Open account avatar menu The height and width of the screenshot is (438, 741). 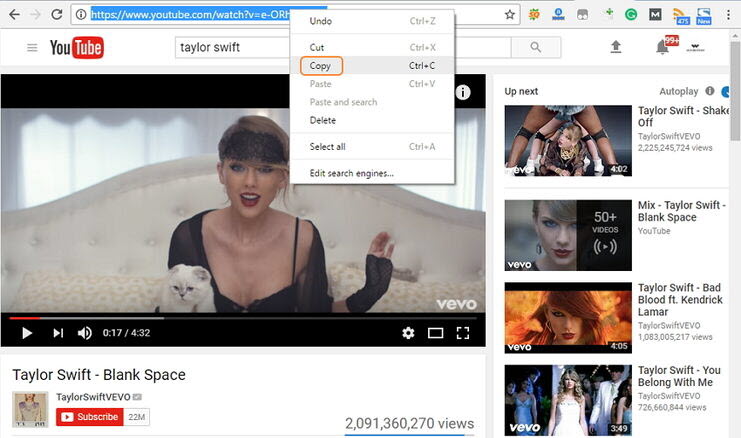click(x=696, y=47)
